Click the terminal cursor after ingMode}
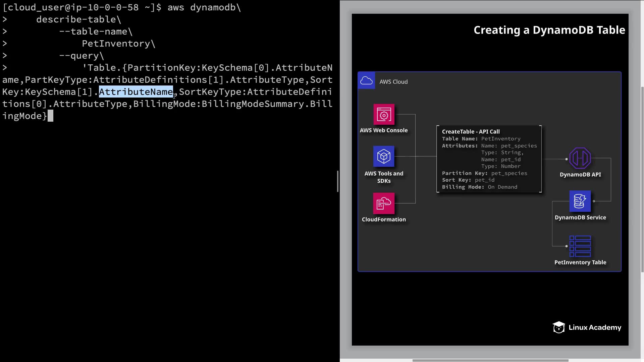 pyautogui.click(x=50, y=116)
